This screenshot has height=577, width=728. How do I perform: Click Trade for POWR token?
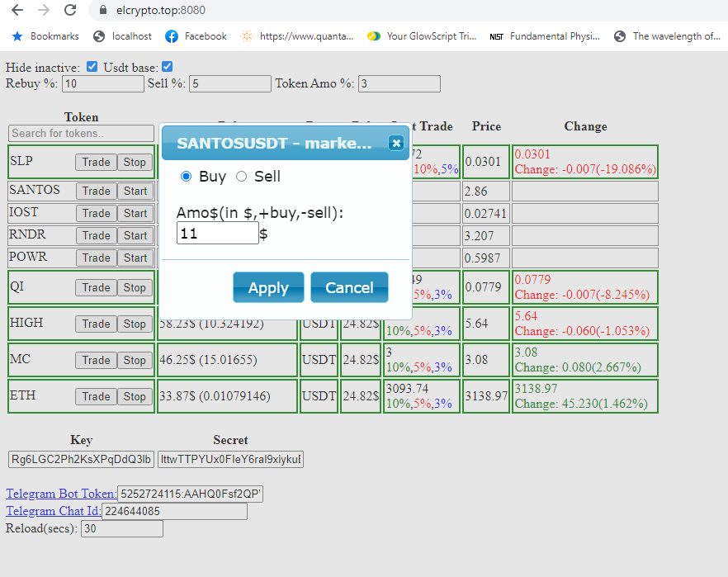(x=96, y=258)
